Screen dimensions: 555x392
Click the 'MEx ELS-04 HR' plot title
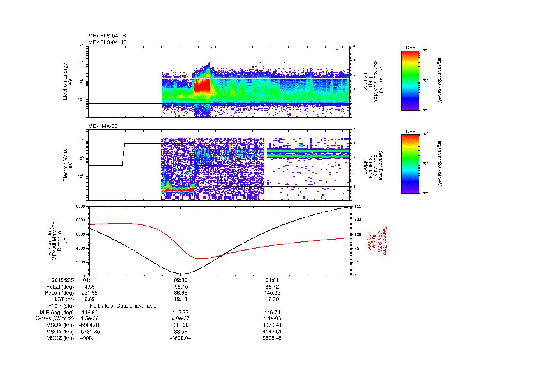click(x=107, y=42)
